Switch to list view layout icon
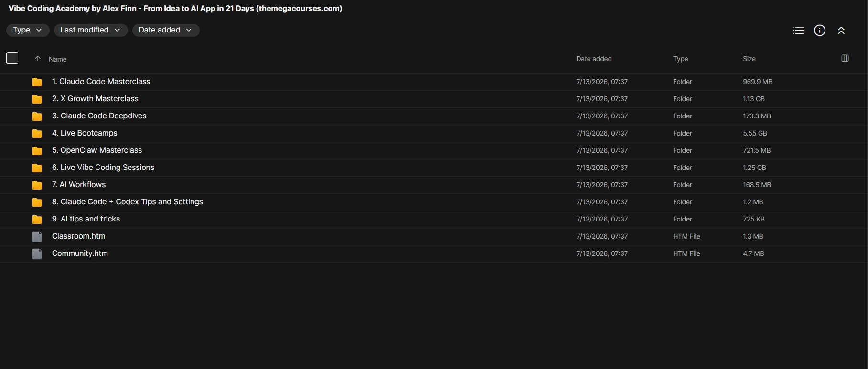This screenshot has width=868, height=369. (x=798, y=31)
